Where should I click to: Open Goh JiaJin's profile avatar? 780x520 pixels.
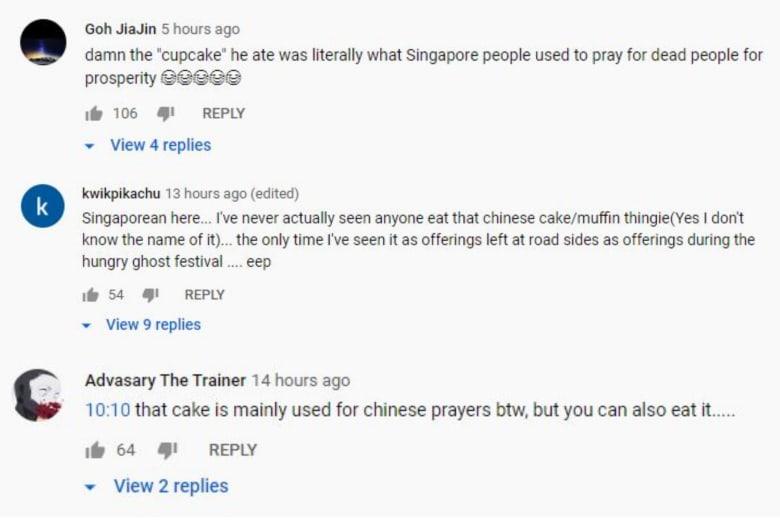pyautogui.click(x=43, y=42)
